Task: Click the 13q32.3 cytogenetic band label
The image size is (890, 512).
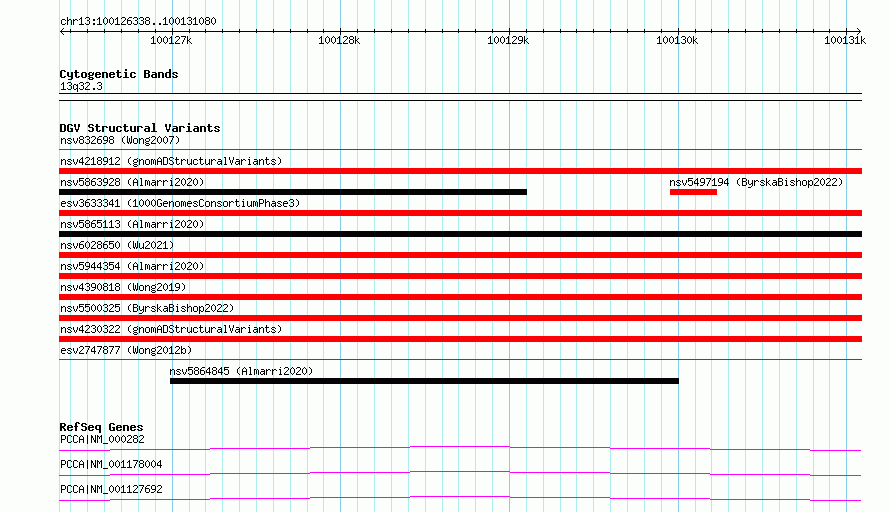Action: 81,86
